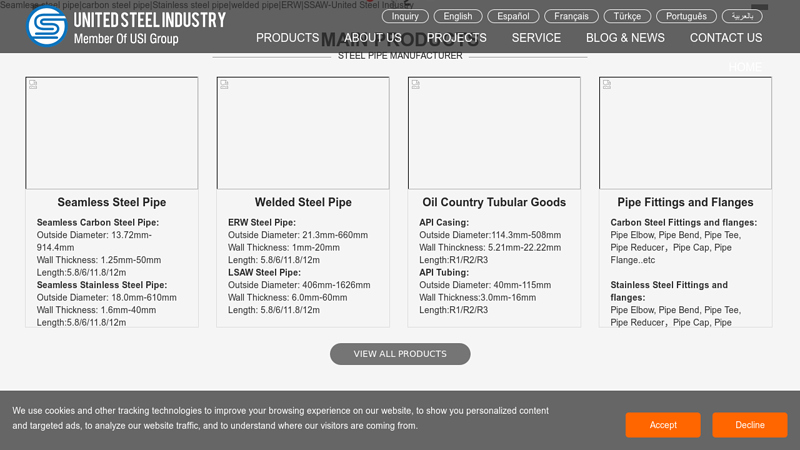
Task: Click the United Steel Industry logo icon
Action: (46, 27)
